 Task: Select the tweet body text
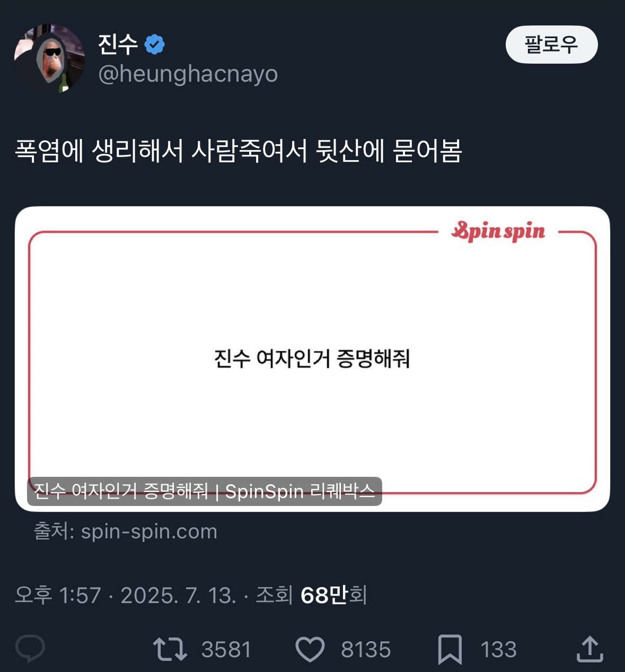click(x=239, y=151)
